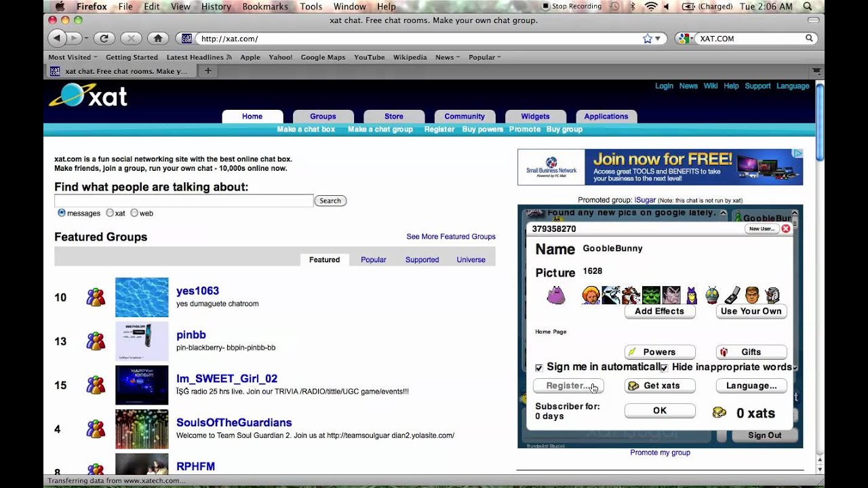Choose the green Hulk avatar picture
The width and height of the screenshot is (868, 488).
tap(651, 296)
